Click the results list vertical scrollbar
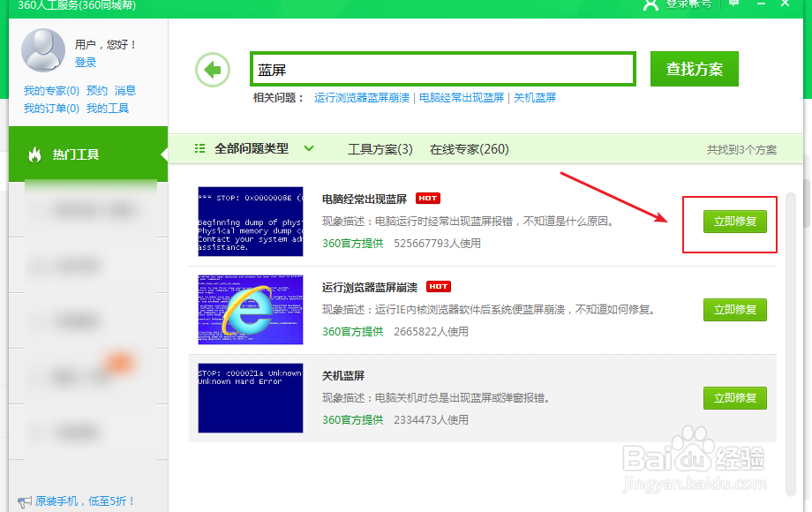 point(790,344)
